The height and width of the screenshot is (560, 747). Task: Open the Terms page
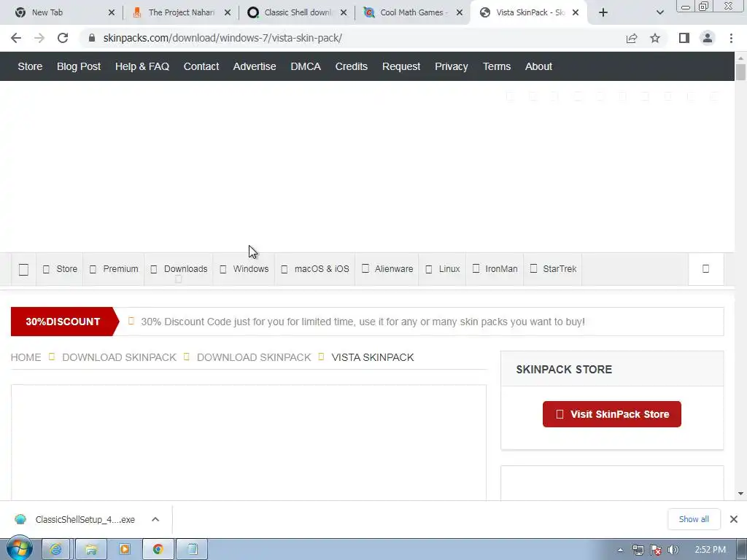[496, 66]
